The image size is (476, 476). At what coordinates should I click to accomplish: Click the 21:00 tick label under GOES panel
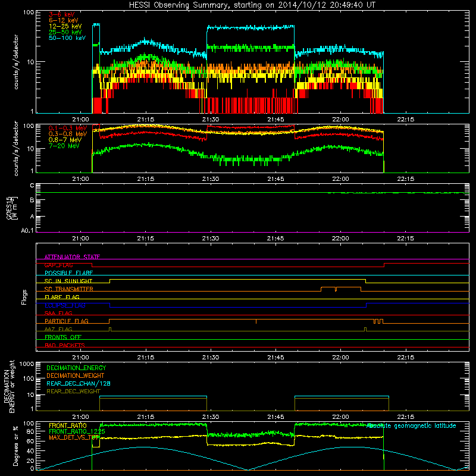coord(80,239)
